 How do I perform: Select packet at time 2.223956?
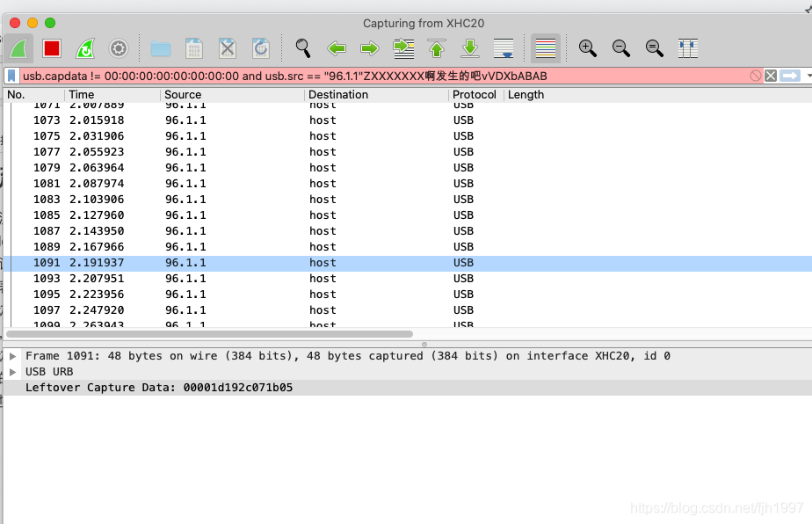coord(407,295)
